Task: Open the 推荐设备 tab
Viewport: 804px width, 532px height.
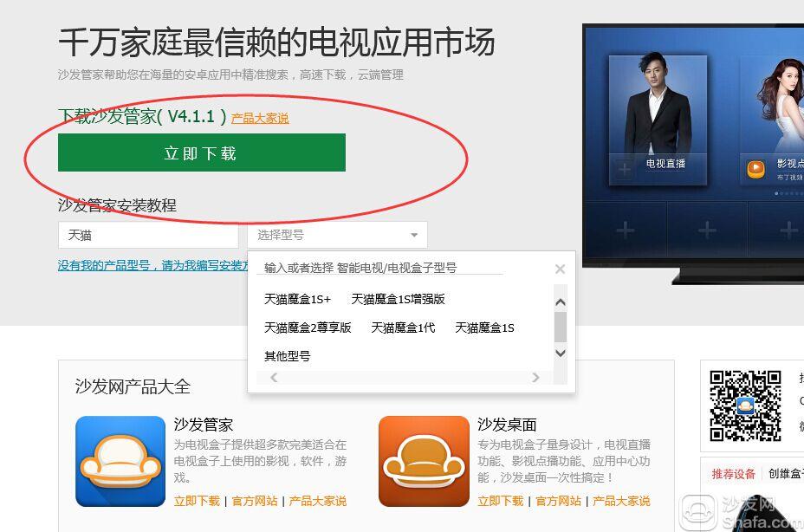Action: coord(733,474)
